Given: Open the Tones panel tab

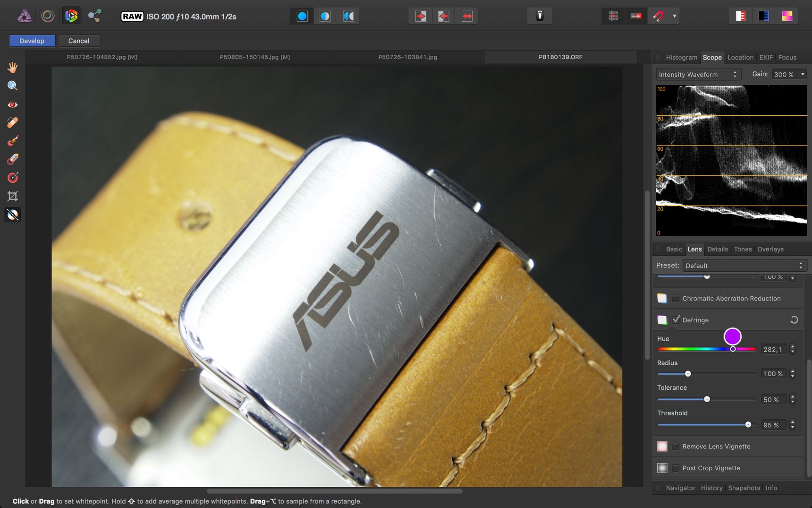Looking at the screenshot, I should (743, 249).
